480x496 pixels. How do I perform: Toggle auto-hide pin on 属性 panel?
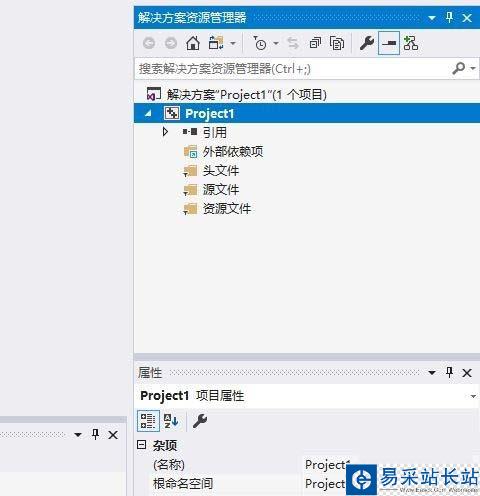coord(449,372)
